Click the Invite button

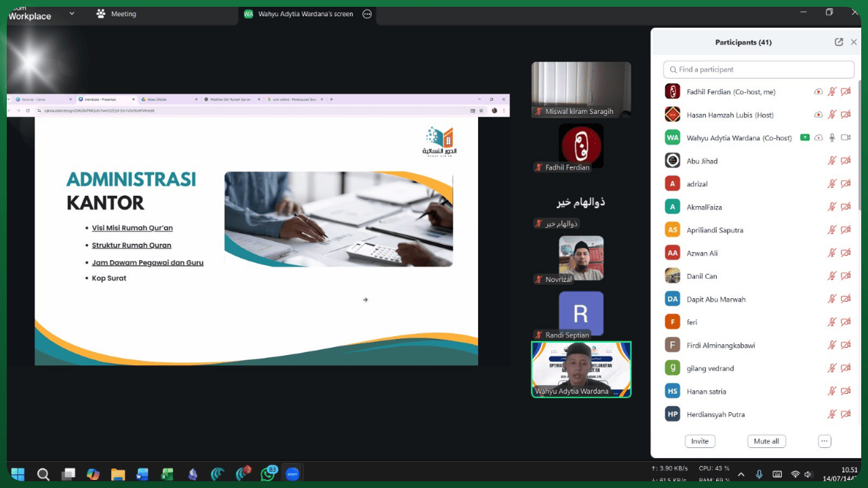point(700,441)
